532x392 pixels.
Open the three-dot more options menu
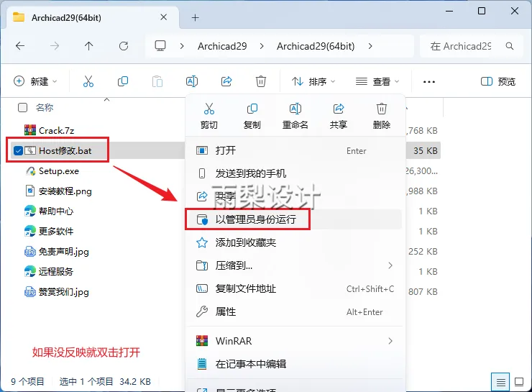[x=429, y=82]
